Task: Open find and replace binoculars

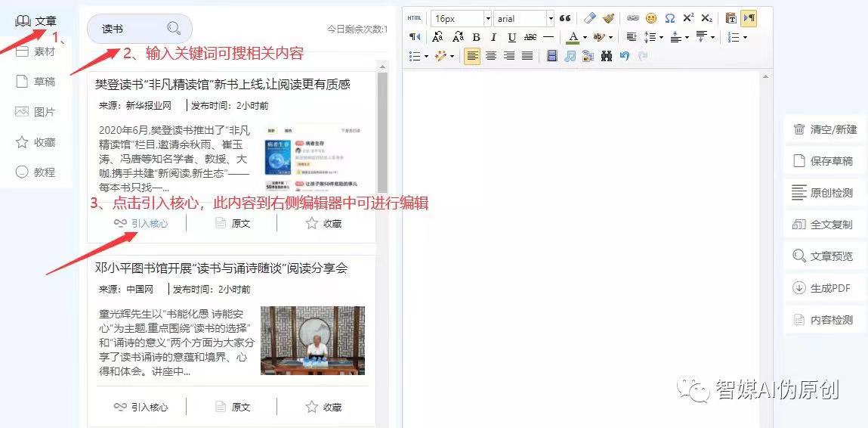Action: coord(607,56)
